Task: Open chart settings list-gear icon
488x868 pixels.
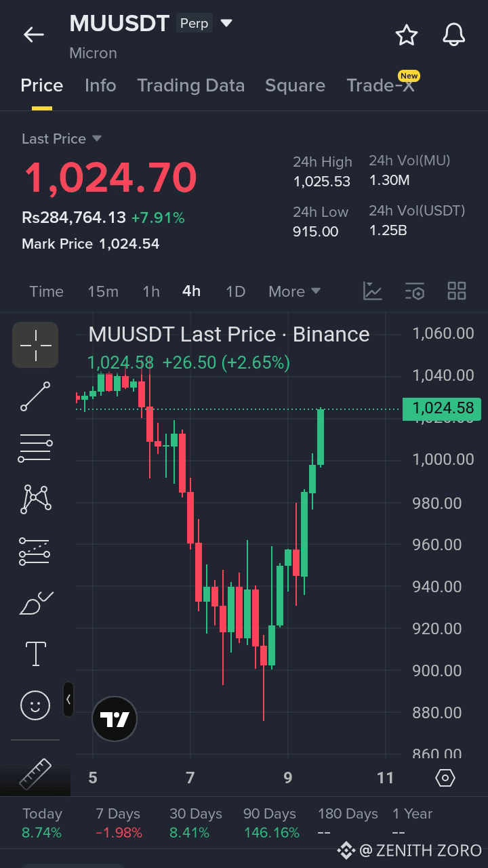Action: coord(415,291)
